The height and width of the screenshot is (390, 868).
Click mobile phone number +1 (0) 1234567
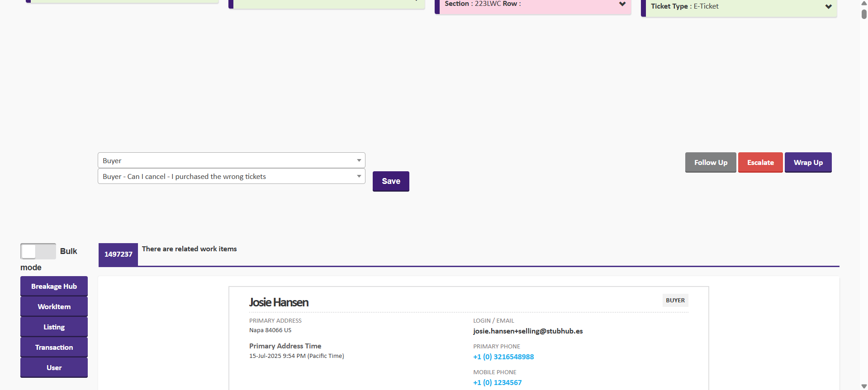(x=497, y=383)
